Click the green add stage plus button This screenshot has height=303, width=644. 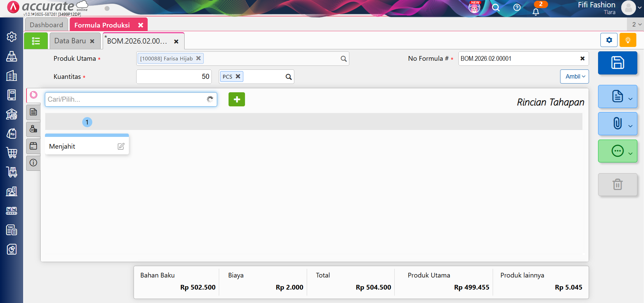tap(237, 99)
